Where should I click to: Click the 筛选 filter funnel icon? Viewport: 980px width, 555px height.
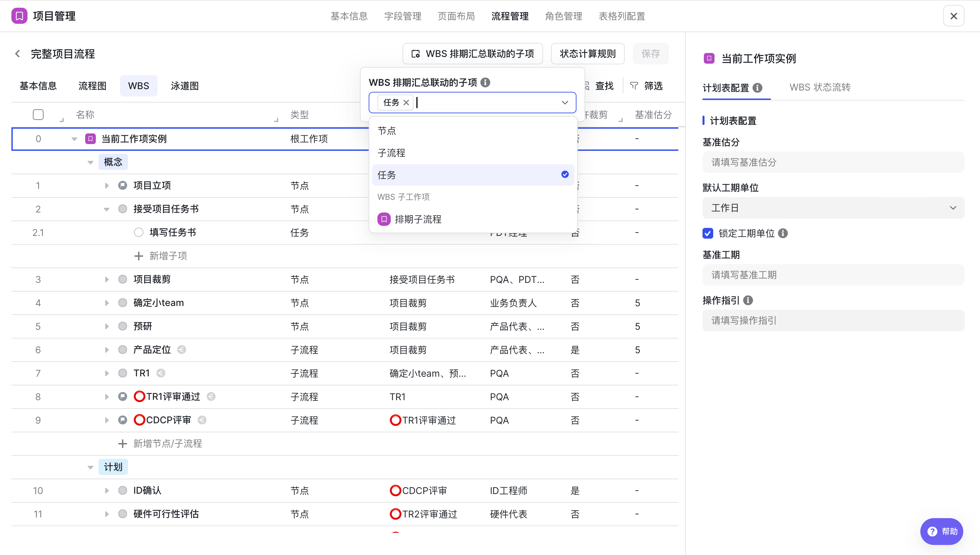tap(634, 86)
